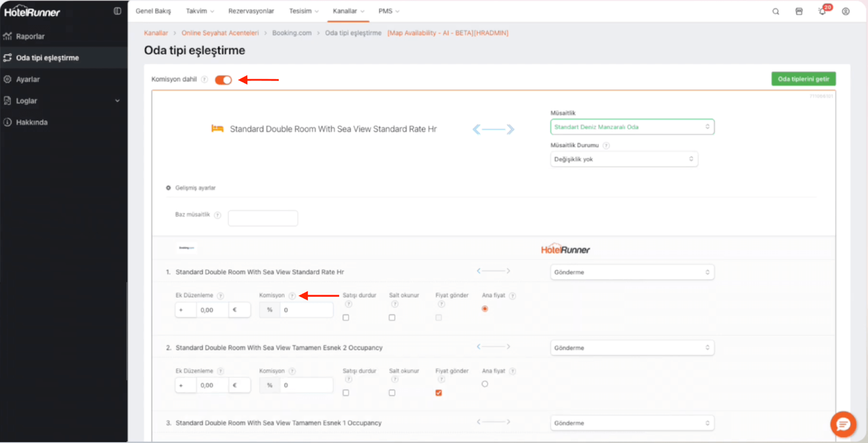Screen dimensions: 868x443
Task: Uncheck Fiyat gönder for Tamamen Esnek 2 Occupancy
Action: coord(438,393)
